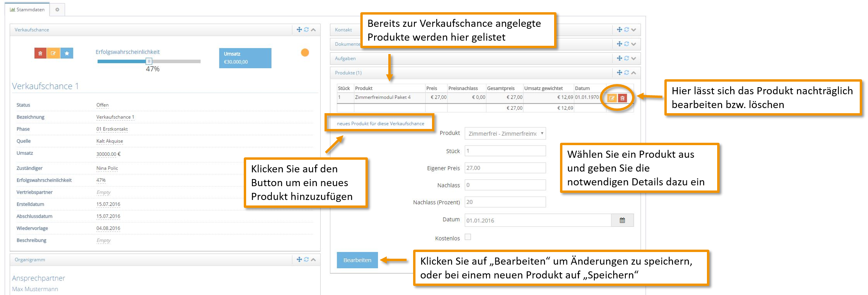Click the move icon on the Produkte panel
The image size is (868, 295).
point(619,73)
